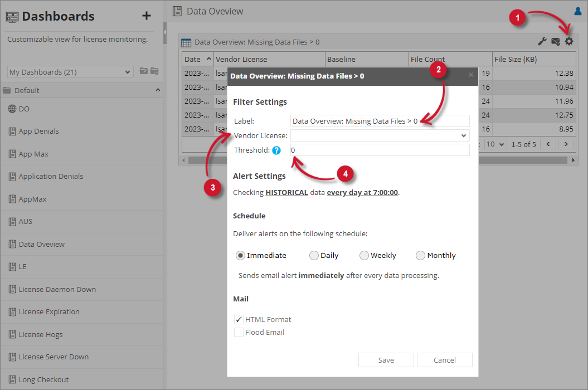Collapse the sidebar panel handle
The width and height of the screenshot is (588, 390).
point(164,33)
